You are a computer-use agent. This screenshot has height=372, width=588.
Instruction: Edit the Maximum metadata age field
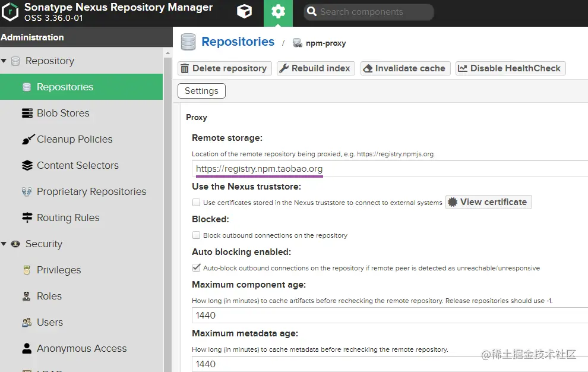coord(390,364)
